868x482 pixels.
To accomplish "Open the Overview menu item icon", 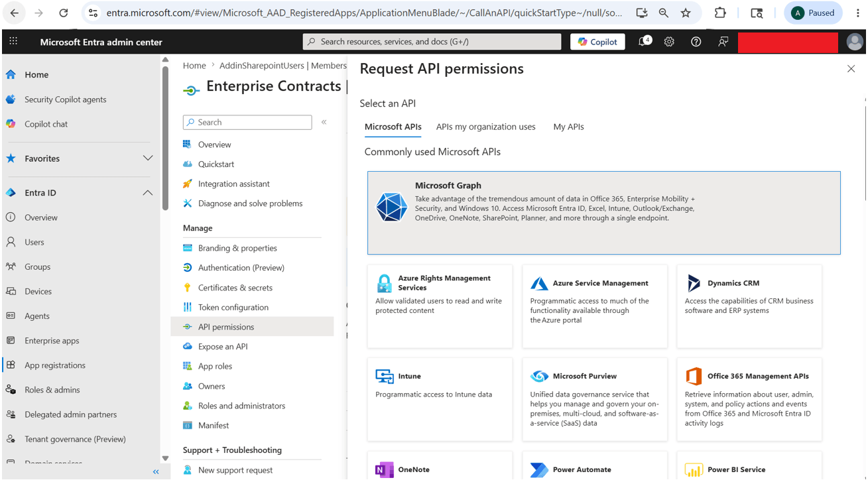I will click(187, 145).
